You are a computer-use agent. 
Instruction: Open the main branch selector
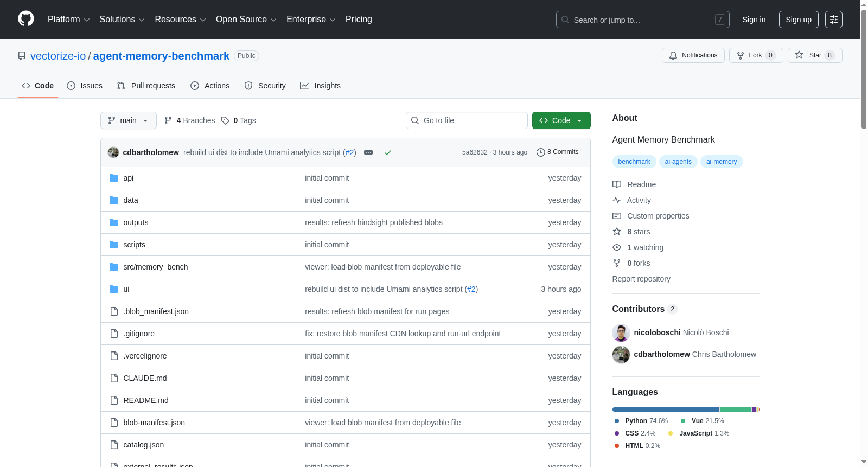tap(129, 120)
